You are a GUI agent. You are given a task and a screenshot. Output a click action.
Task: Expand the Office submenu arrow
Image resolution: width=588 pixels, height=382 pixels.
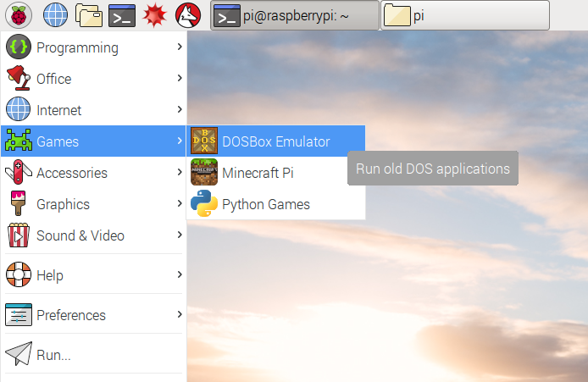click(x=180, y=78)
